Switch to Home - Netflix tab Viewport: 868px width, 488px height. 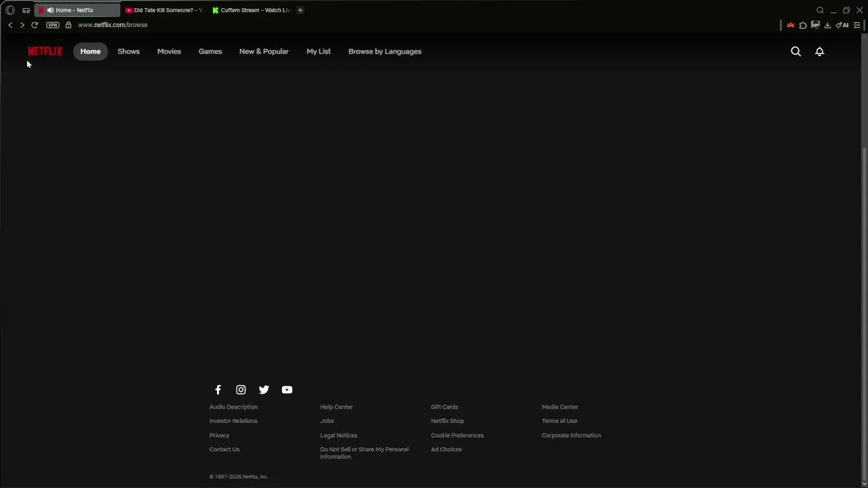pyautogui.click(x=77, y=10)
